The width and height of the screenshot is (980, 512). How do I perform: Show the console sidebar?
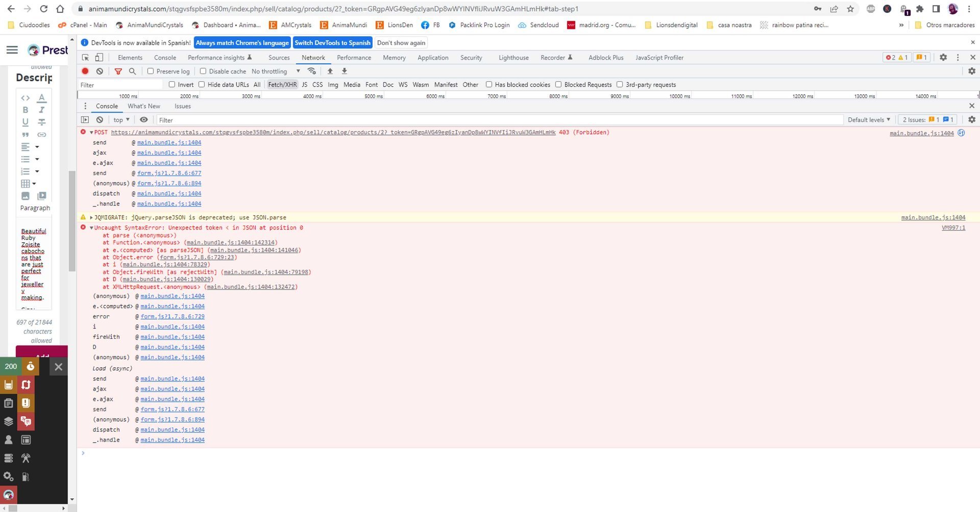pyautogui.click(x=85, y=120)
